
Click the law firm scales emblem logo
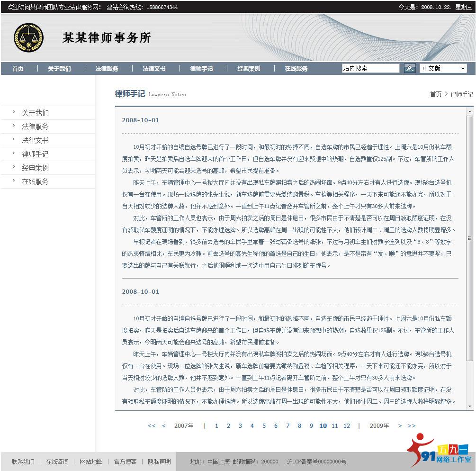pos(28,38)
